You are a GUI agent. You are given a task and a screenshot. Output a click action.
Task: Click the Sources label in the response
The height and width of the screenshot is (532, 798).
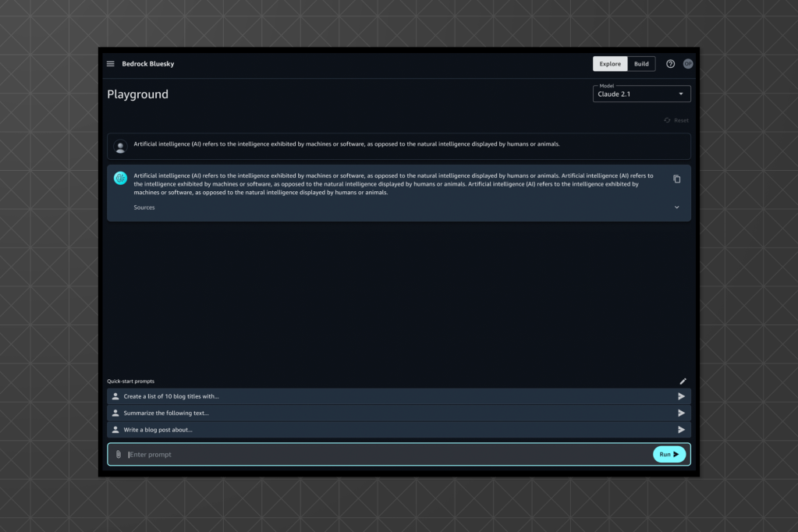pos(144,207)
